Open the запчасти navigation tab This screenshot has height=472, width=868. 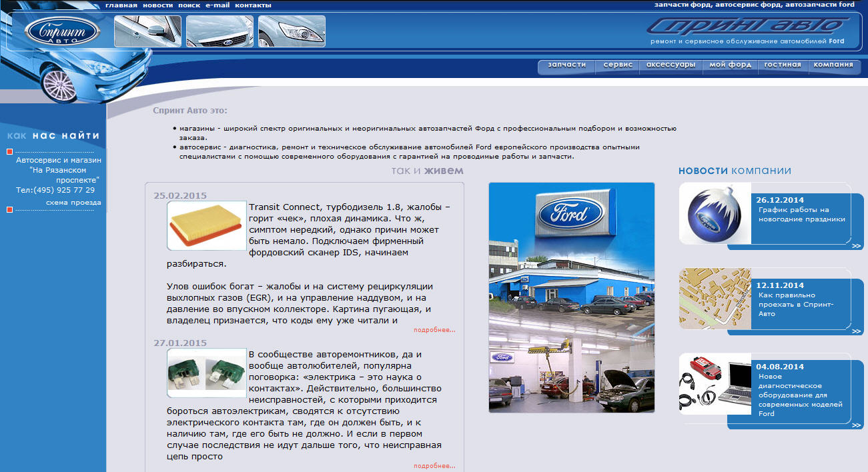pos(566,66)
